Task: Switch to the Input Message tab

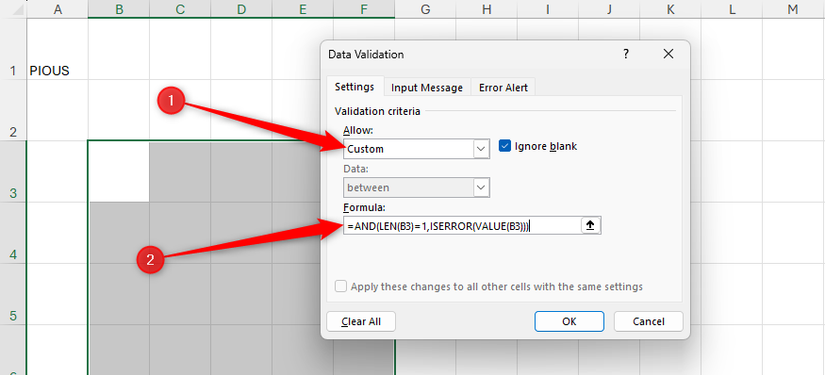Action: (x=427, y=87)
